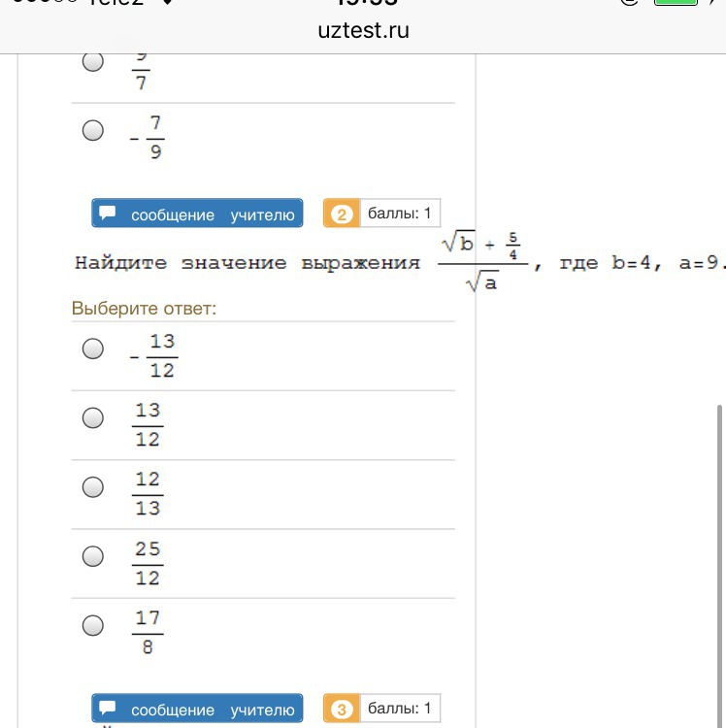This screenshot has height=728, width=726.
Task: Tap the uztest.ru address bar
Action: pos(363,30)
